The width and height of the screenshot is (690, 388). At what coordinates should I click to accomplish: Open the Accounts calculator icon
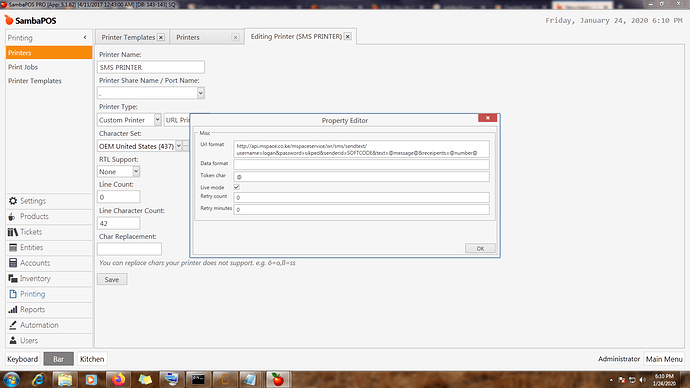(x=13, y=263)
